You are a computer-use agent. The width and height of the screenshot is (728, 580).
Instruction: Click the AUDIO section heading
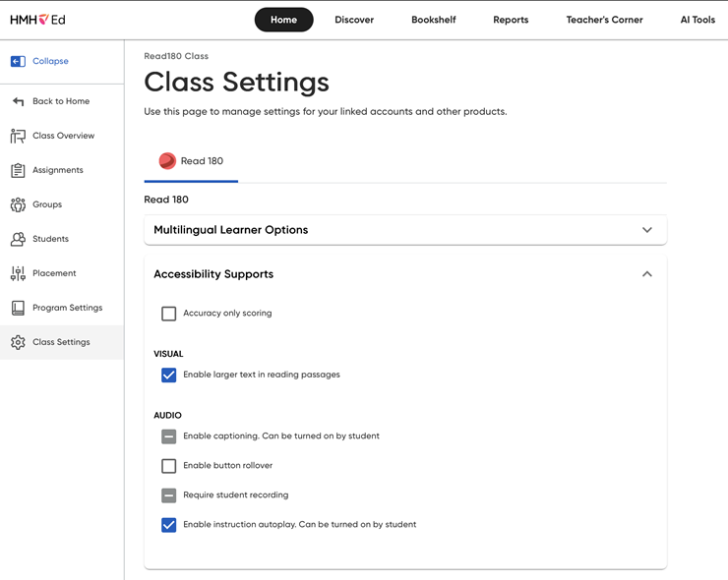pyautogui.click(x=167, y=415)
